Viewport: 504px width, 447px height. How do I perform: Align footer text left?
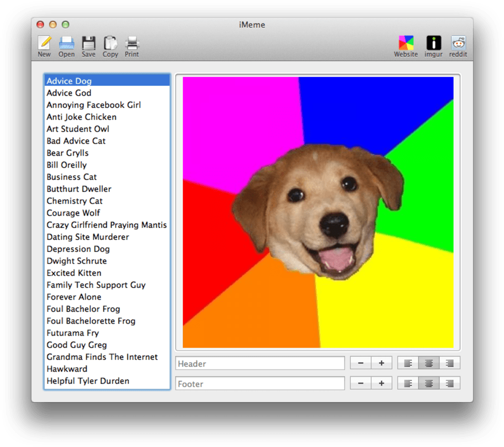408,383
